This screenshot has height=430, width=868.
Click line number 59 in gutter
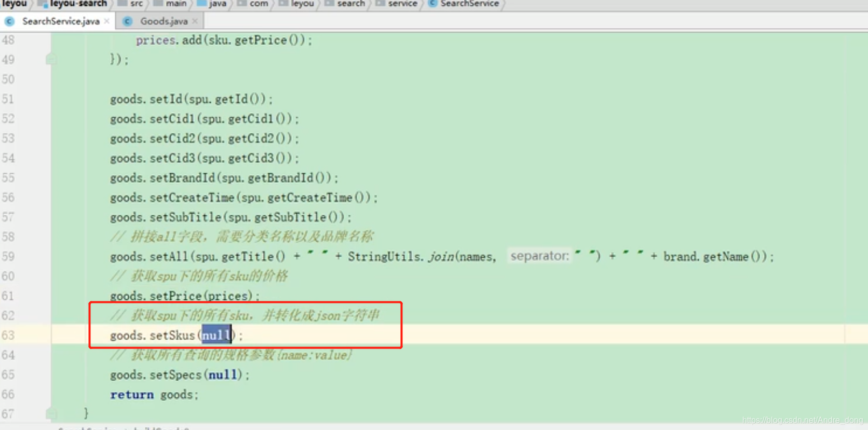pyautogui.click(x=8, y=256)
